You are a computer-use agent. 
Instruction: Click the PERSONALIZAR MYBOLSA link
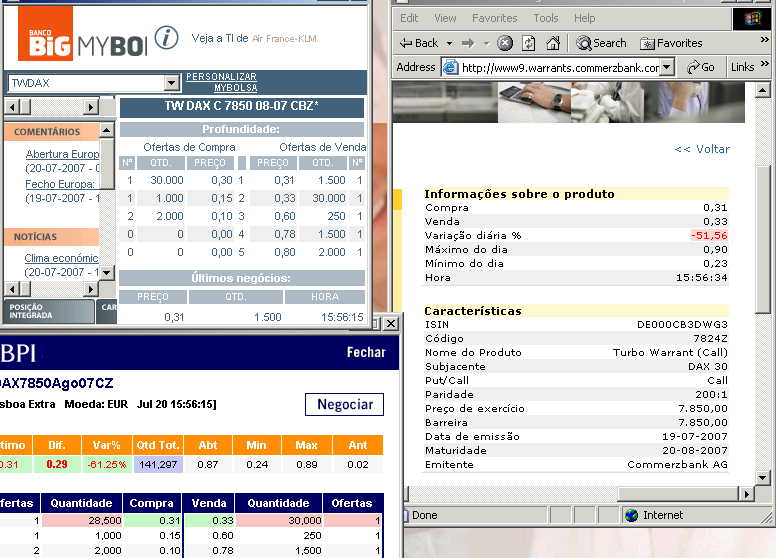(x=222, y=82)
